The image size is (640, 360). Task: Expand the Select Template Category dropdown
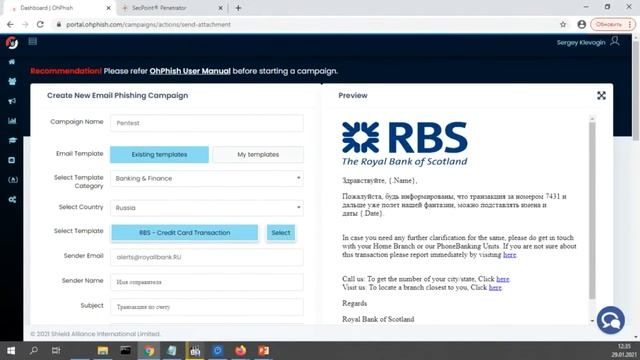[207, 178]
